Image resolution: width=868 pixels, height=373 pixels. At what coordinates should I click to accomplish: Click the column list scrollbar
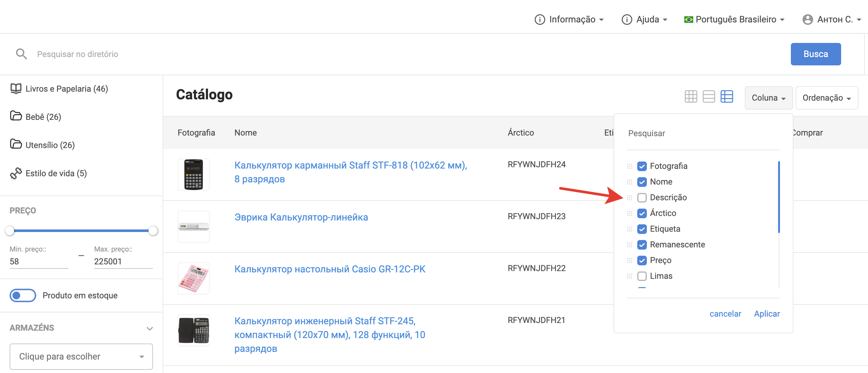pos(779,197)
